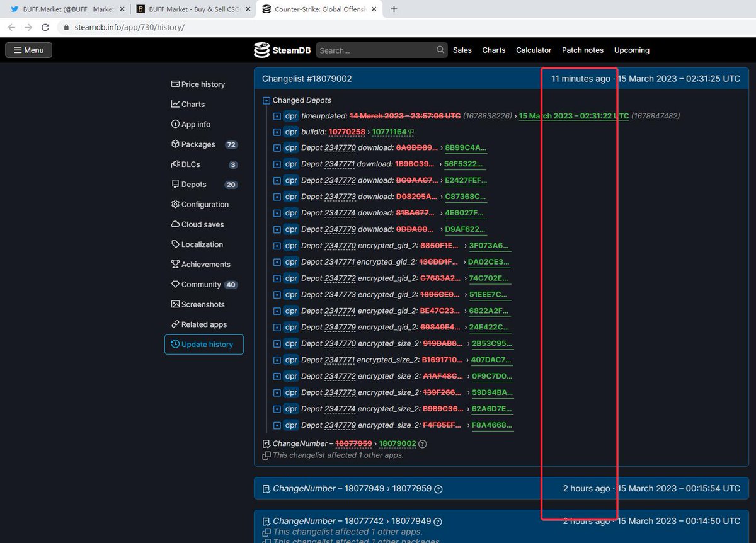Screen dimensions: 756x543
Task: Go to Upcoming page
Action: coord(632,50)
